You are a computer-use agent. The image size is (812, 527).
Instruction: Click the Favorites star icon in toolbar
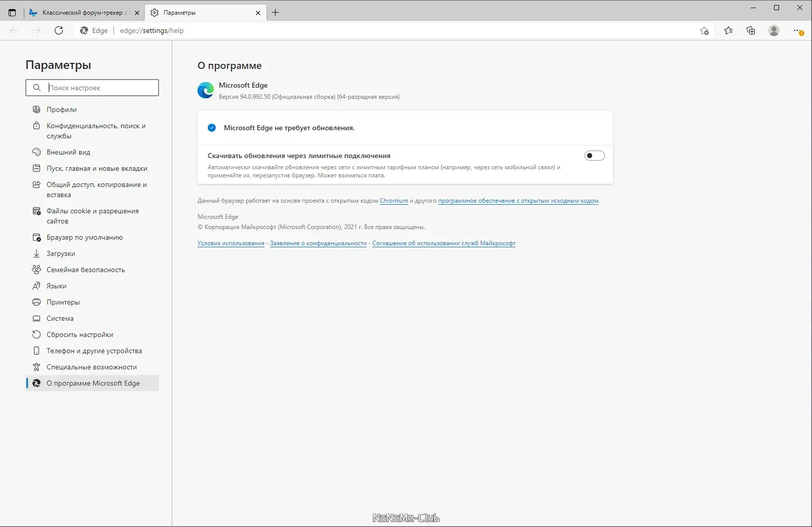(x=728, y=30)
